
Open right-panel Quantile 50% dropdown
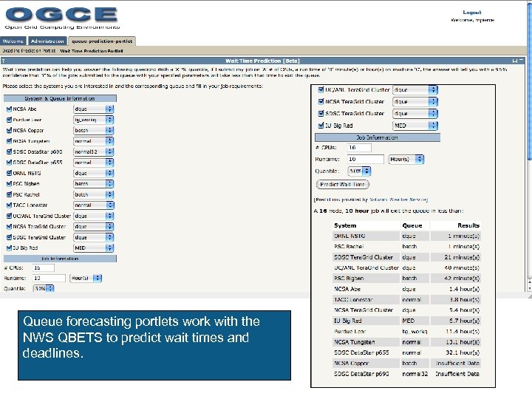click(359, 171)
